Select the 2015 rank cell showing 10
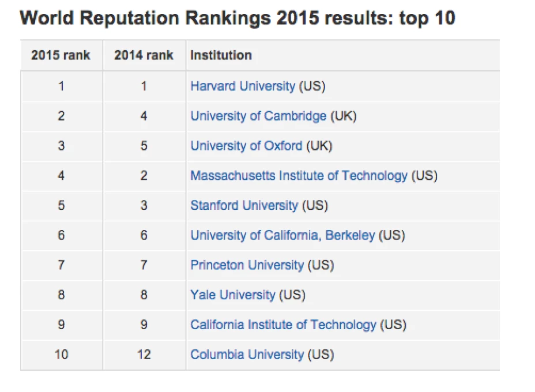Image resolution: width=535 pixels, height=392 pixels. (x=61, y=355)
